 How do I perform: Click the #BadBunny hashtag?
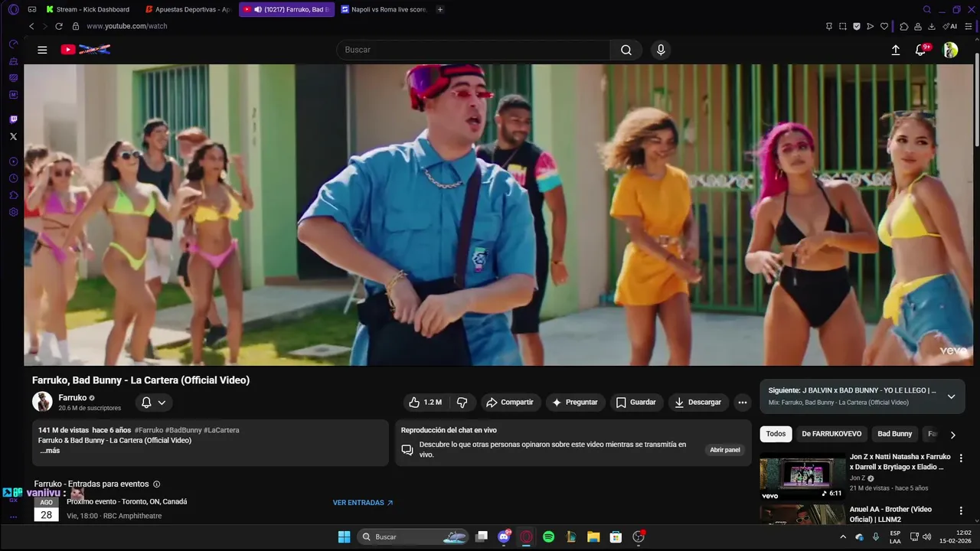(183, 430)
